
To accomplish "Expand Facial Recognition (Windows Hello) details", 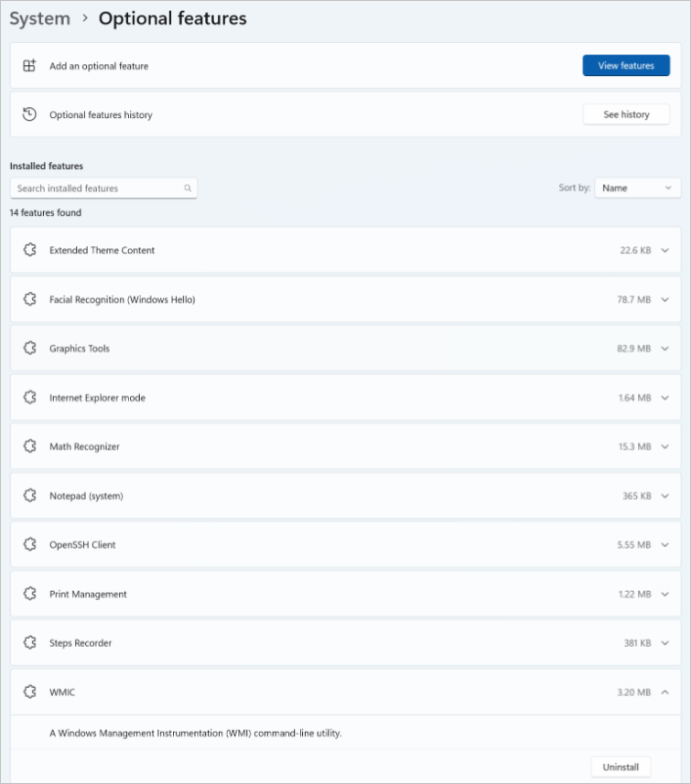I will click(x=665, y=299).
